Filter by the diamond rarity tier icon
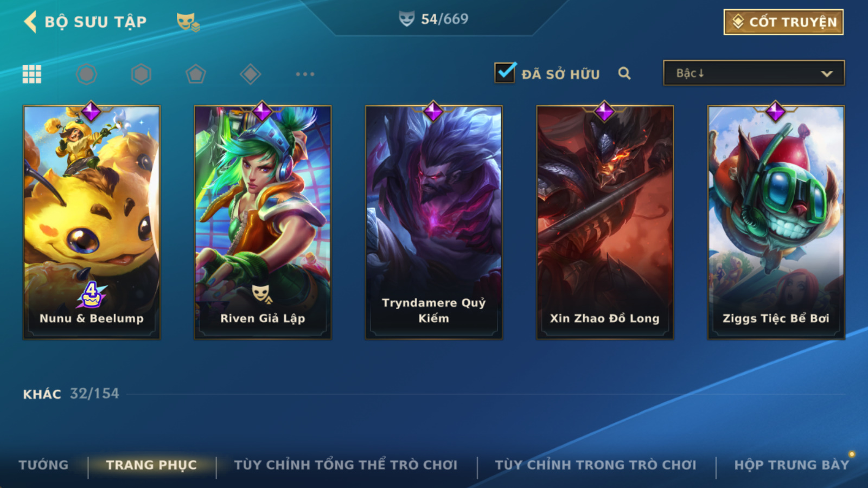 [251, 74]
